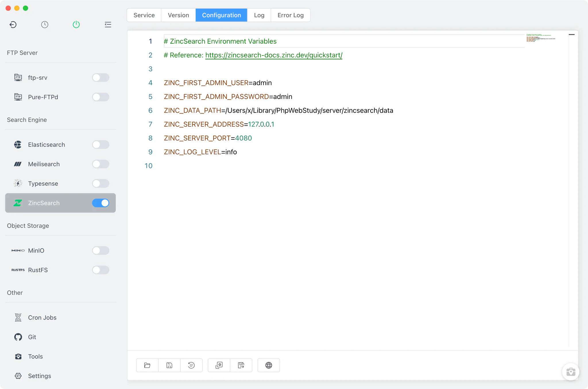Viewport: 588px width, 389px height.
Task: Click the ZINC_DATA_PATH line in editor
Action: pyautogui.click(x=278, y=110)
